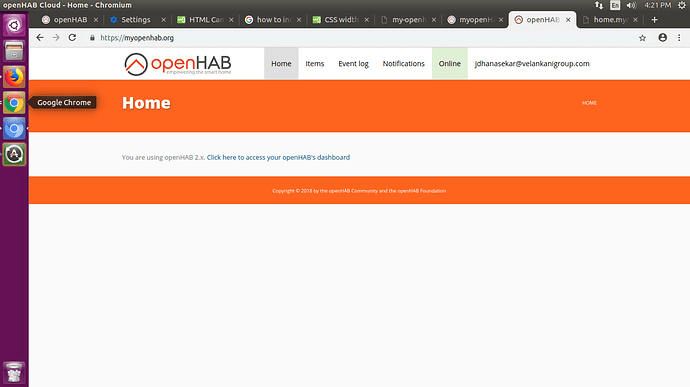Screen dimensions: 690x387
Task: Open the network indicator in top panel
Action: click(599, 5)
